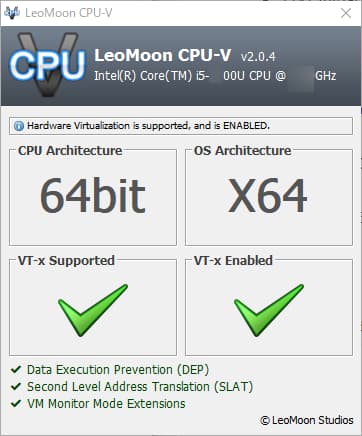Click the green checkmark under VT-x Enabled
Screen dimensions: 362x436
pos(269,310)
